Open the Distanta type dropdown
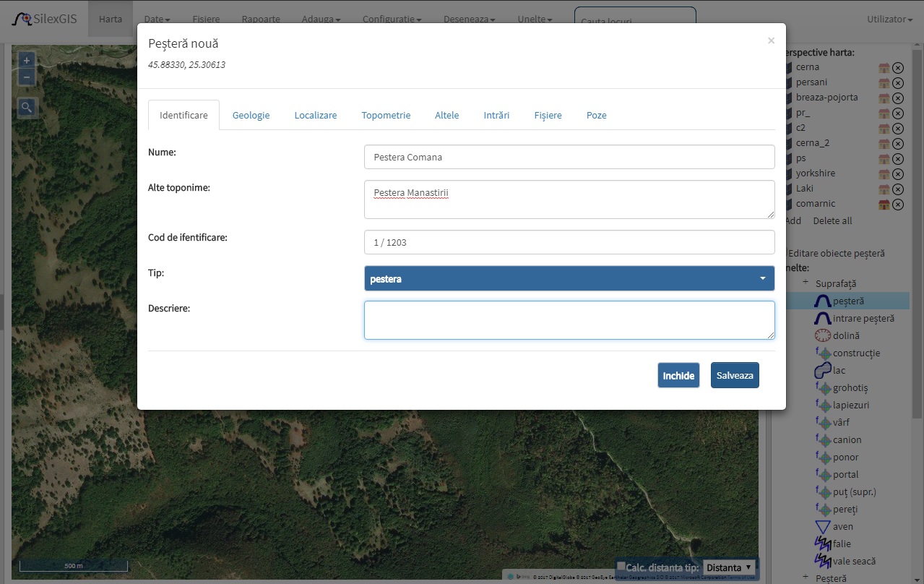 pos(729,567)
